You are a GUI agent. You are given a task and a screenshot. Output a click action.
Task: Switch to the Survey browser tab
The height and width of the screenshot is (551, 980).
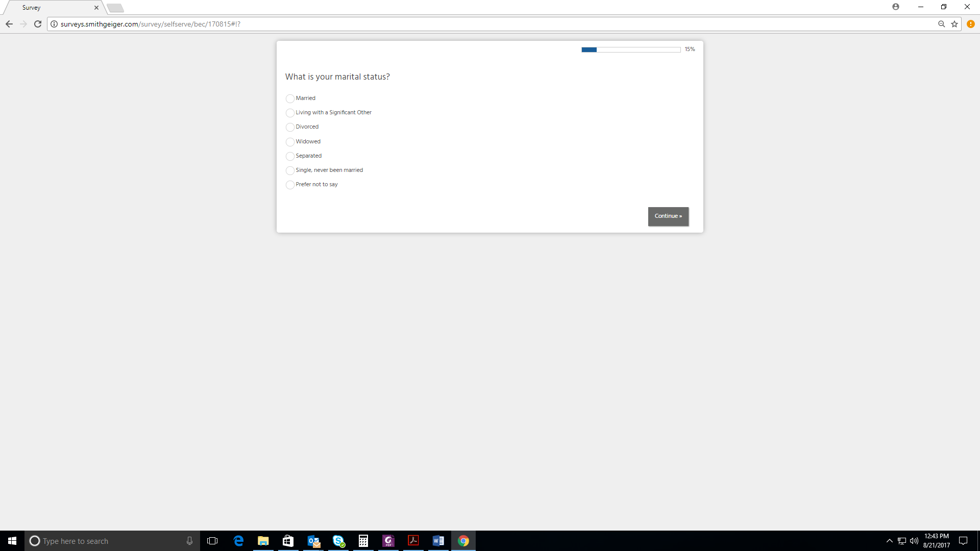pyautogui.click(x=51, y=8)
